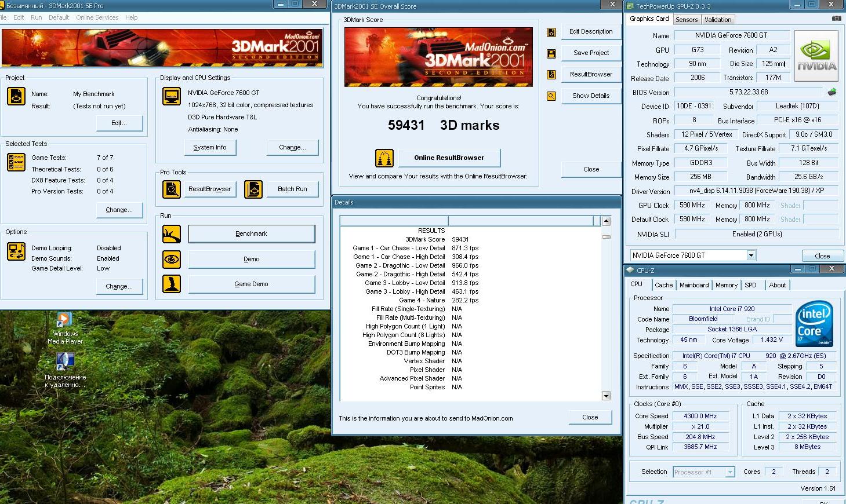846x504 pixels.
Task: Click the Demo eye icon
Action: [x=172, y=259]
